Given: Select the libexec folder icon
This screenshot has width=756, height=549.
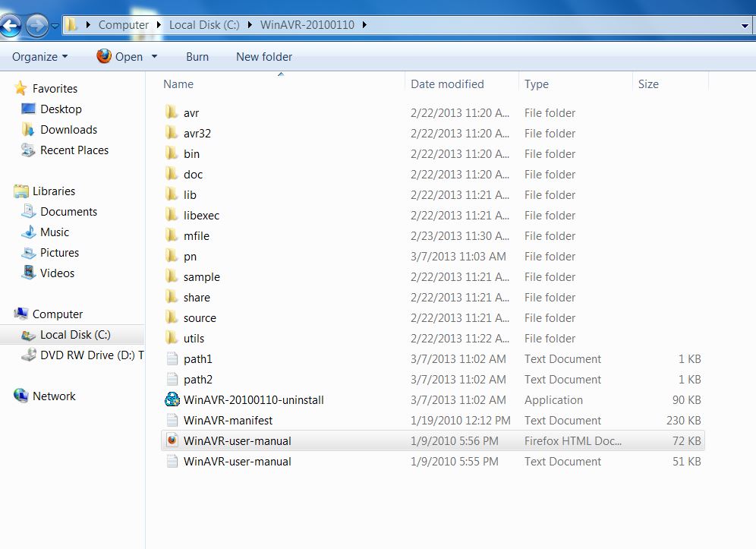Looking at the screenshot, I should 171,215.
